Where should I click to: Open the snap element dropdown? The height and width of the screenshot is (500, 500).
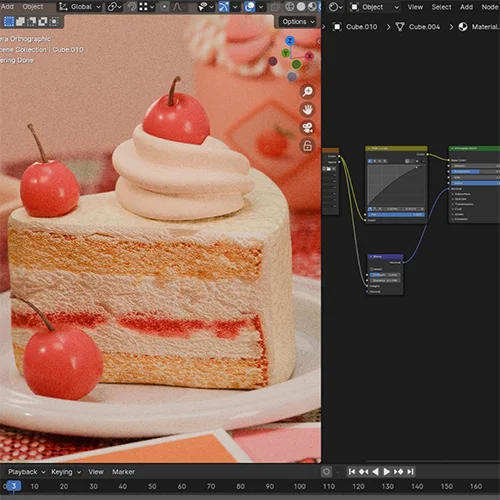[x=147, y=7]
